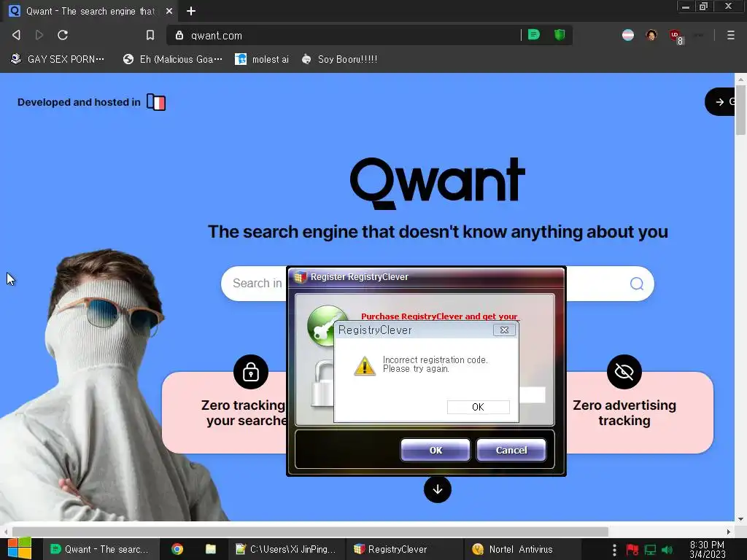Close the Qwant browser tab
Image resolution: width=747 pixels, height=560 pixels.
pyautogui.click(x=169, y=11)
